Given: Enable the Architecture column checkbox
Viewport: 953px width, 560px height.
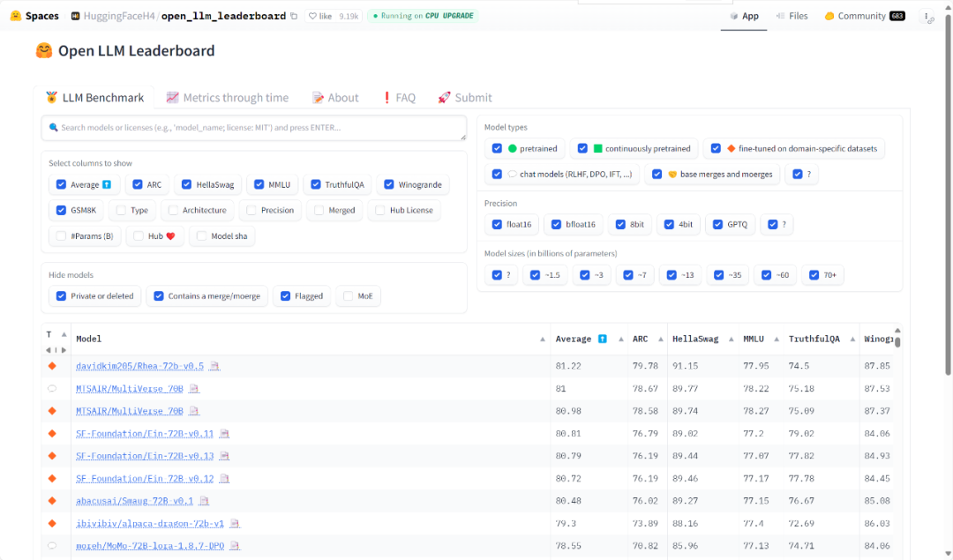Looking at the screenshot, I should point(173,210).
